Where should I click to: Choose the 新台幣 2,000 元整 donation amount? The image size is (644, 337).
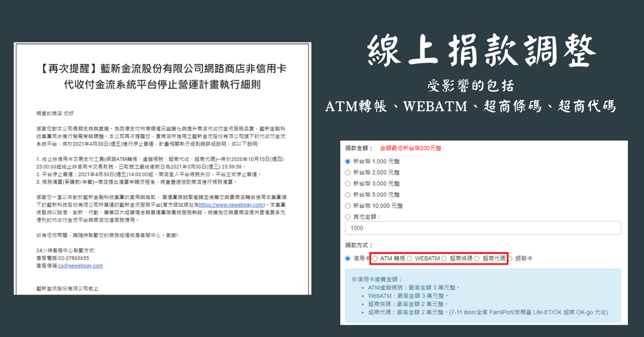click(x=348, y=172)
